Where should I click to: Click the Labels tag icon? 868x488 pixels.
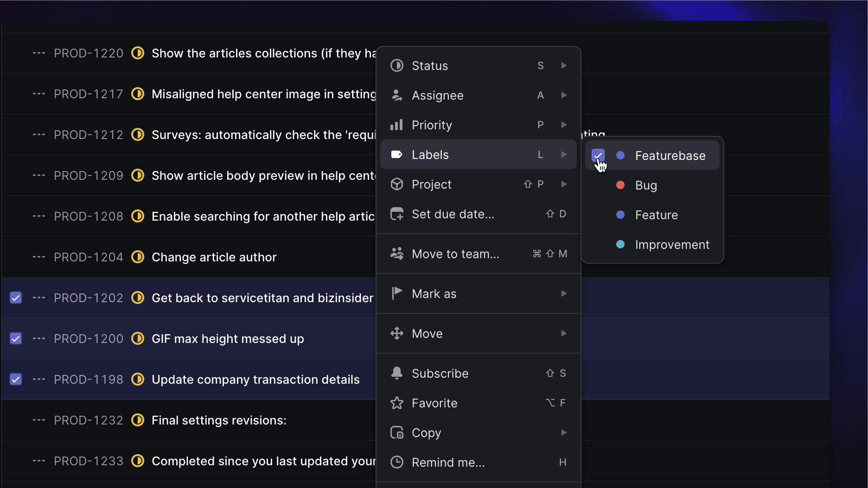point(397,154)
